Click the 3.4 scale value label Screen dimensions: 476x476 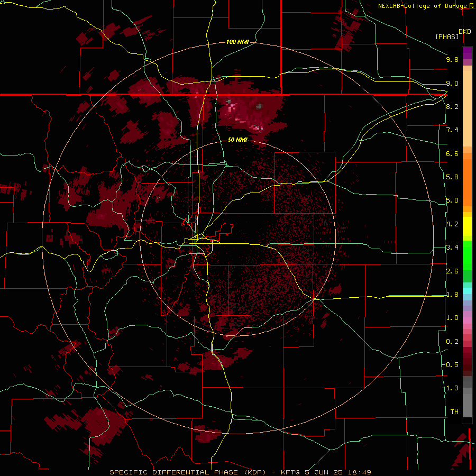pyautogui.click(x=452, y=248)
